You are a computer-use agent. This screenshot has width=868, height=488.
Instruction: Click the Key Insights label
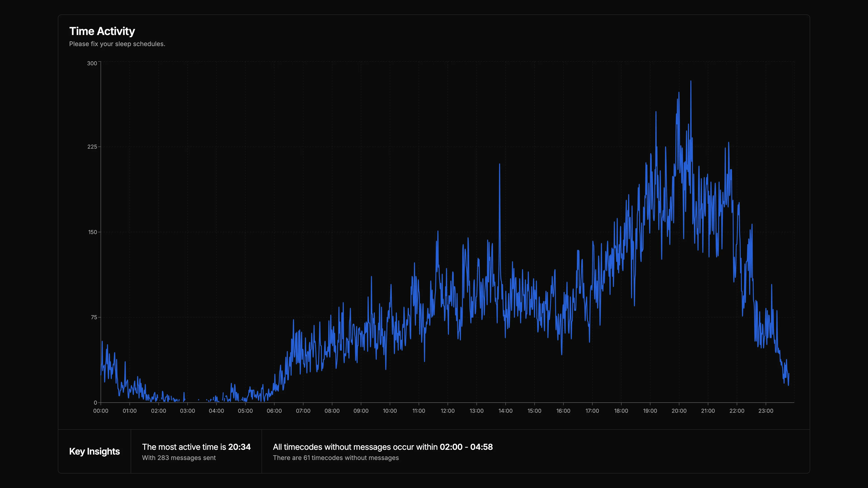tap(94, 451)
